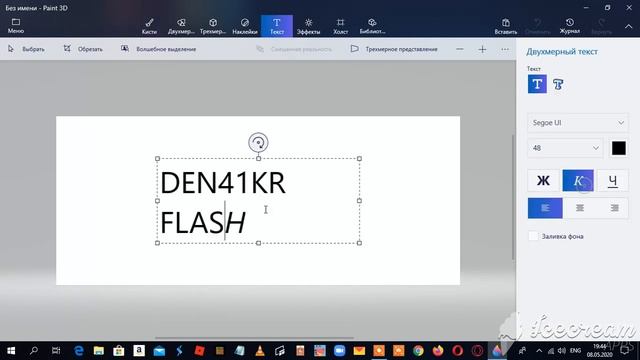Click the text box rotation handle
Screen dimensions: 640x360
pyautogui.click(x=258, y=142)
